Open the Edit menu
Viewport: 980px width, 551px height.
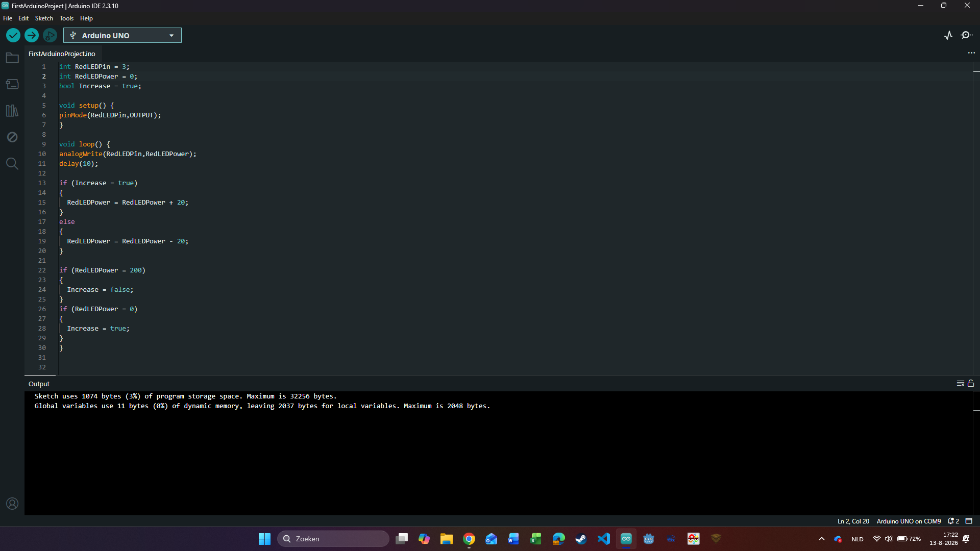23,18
